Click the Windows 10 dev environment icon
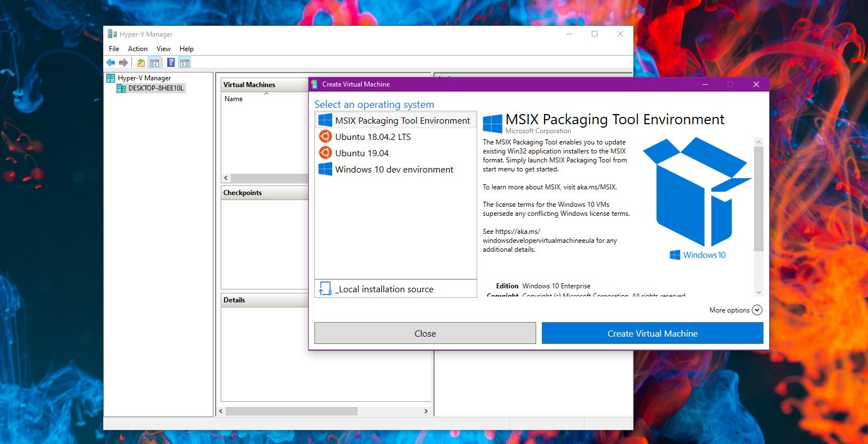The width and height of the screenshot is (868, 444). click(325, 169)
